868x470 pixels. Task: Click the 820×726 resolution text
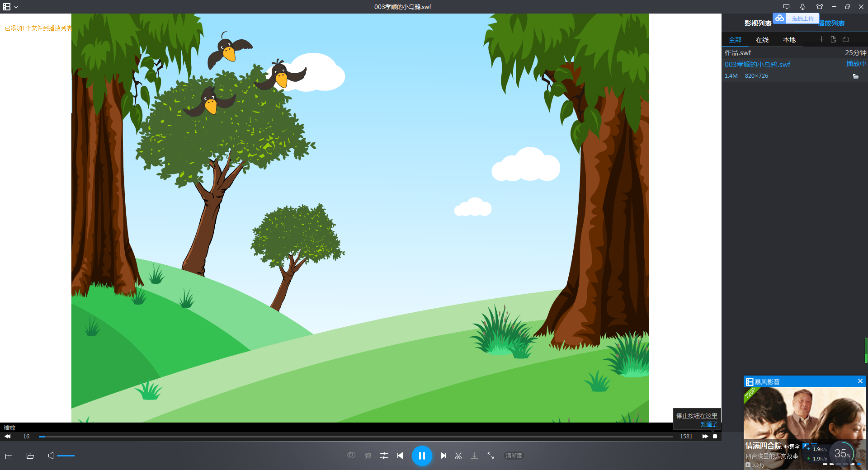pyautogui.click(x=756, y=76)
